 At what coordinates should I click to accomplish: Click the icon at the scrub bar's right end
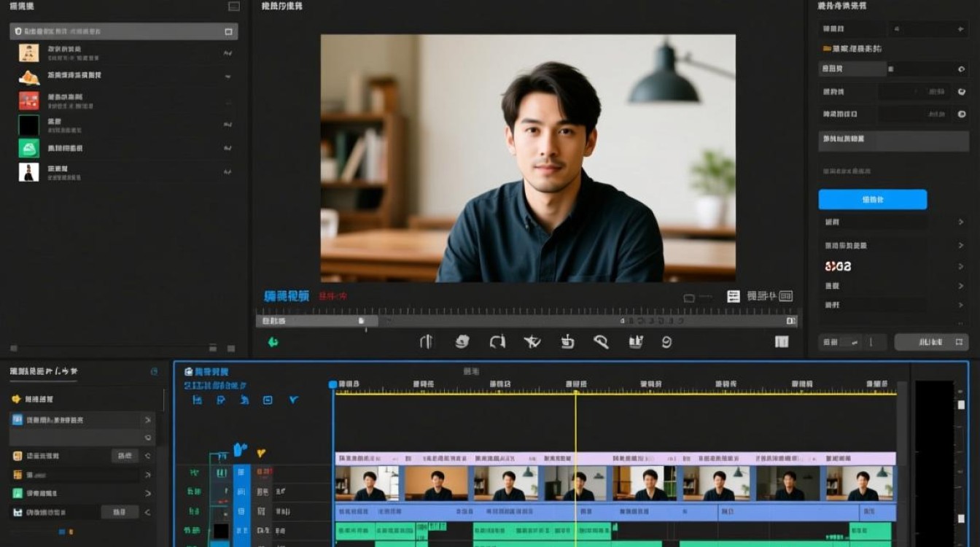tap(791, 321)
